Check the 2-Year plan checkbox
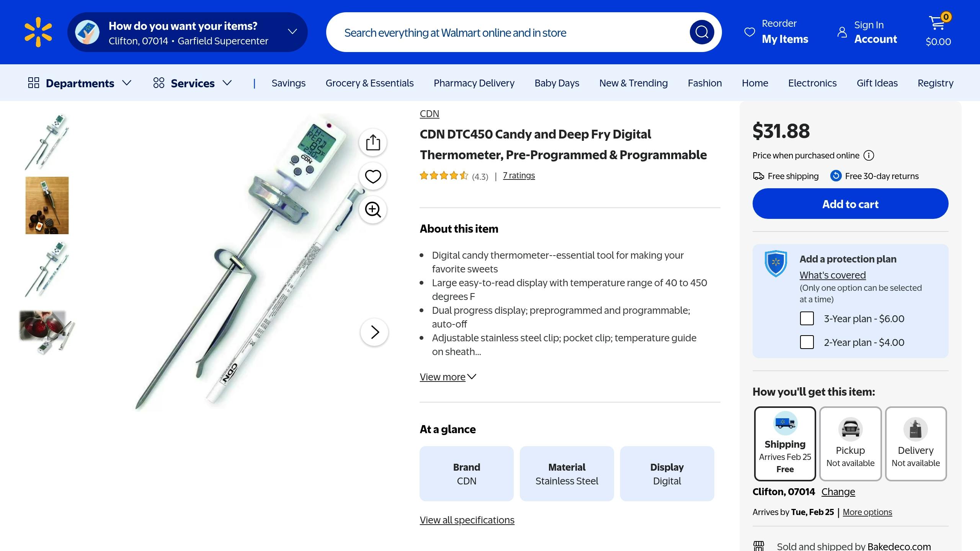This screenshot has height=551, width=980. tap(807, 342)
